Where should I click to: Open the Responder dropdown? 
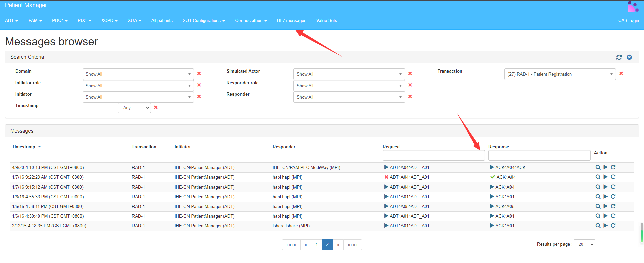click(x=349, y=97)
